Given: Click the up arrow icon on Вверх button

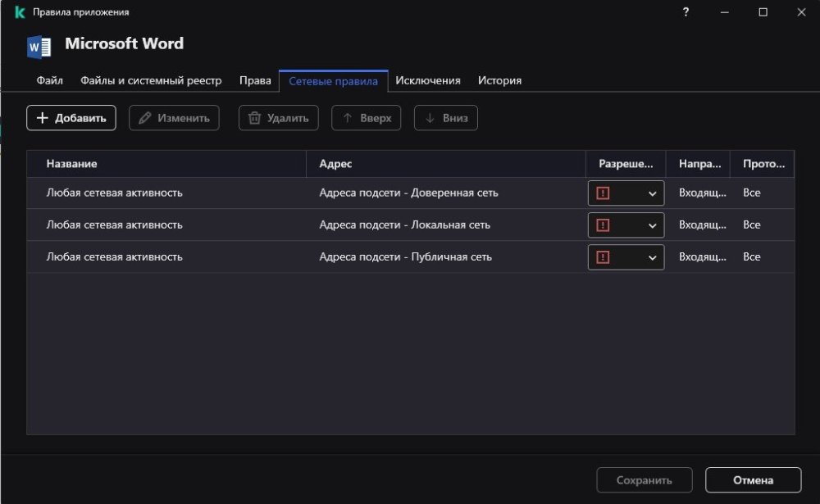Looking at the screenshot, I should point(348,117).
